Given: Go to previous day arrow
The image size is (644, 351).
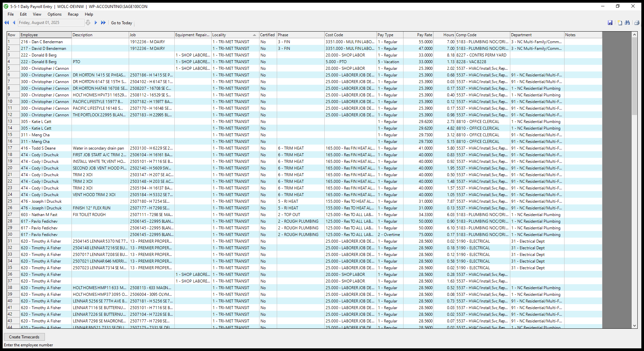Looking at the screenshot, I should 14,23.
